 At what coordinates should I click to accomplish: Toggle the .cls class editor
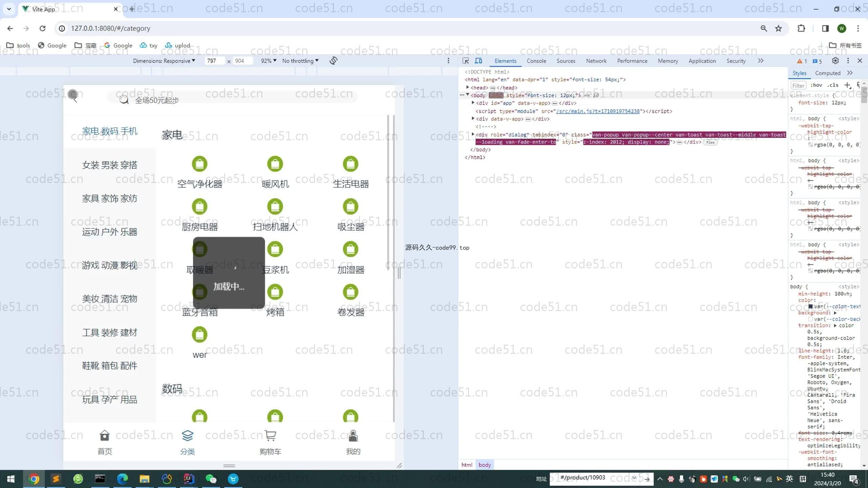(x=832, y=85)
